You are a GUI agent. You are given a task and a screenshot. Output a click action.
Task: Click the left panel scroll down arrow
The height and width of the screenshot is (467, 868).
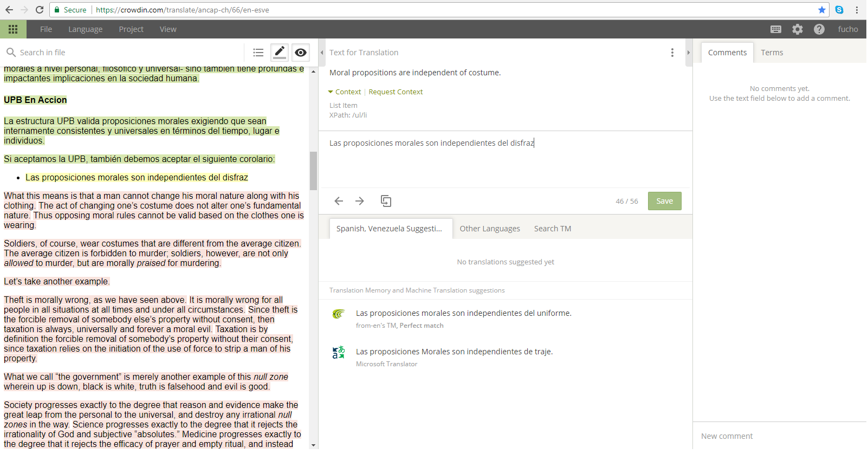click(x=313, y=445)
